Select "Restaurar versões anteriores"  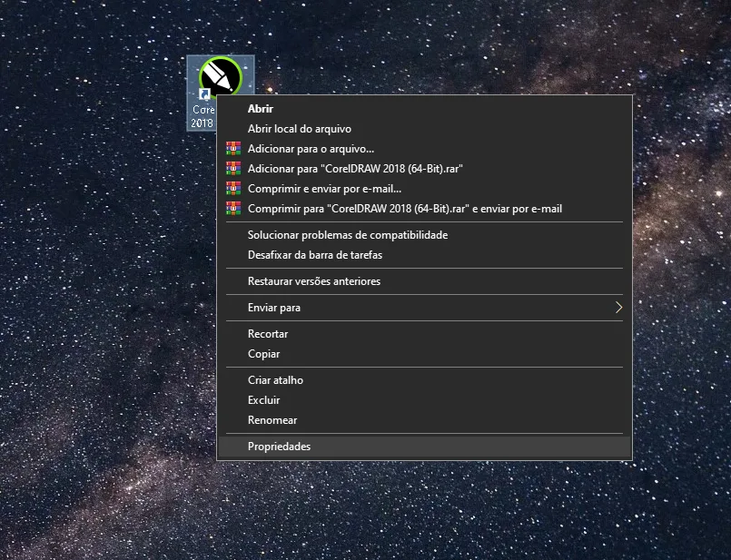(313, 281)
